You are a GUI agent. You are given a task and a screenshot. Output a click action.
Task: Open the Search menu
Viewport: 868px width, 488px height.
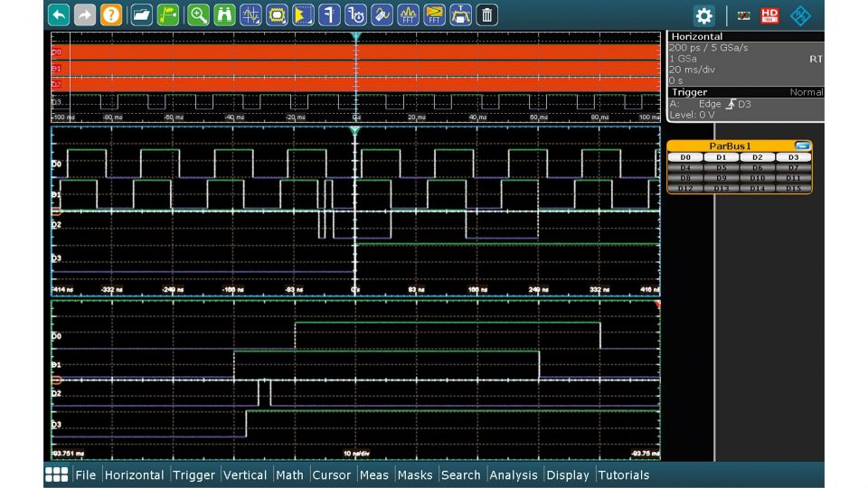460,474
